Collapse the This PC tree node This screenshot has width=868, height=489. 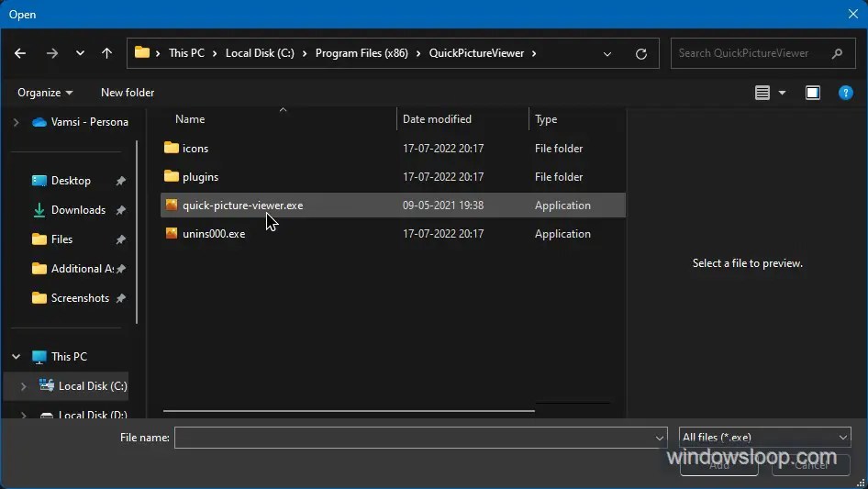pyautogui.click(x=16, y=357)
